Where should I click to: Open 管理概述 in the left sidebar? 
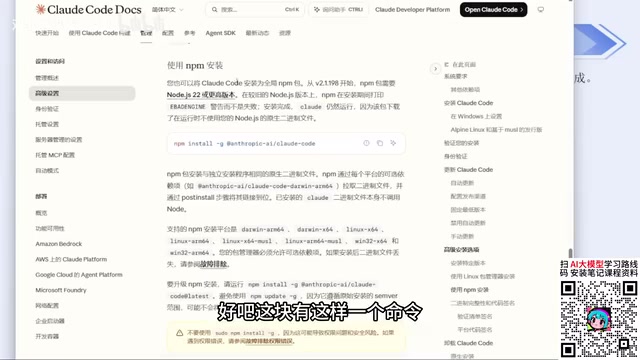point(47,78)
